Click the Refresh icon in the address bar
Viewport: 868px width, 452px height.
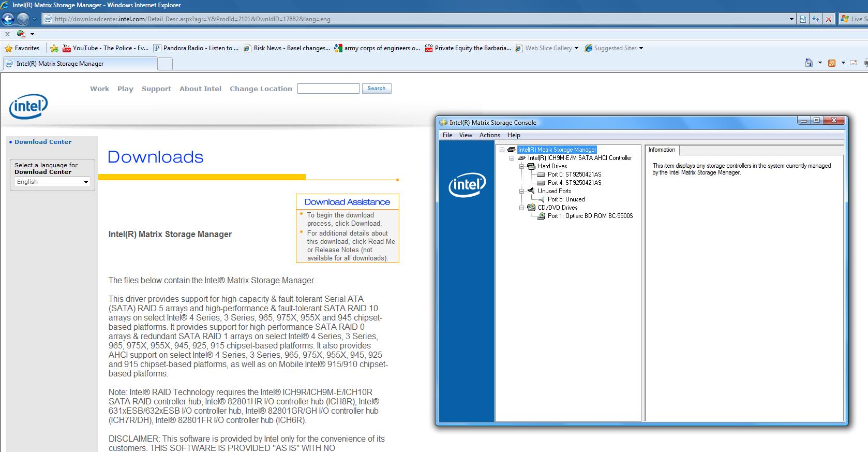pos(816,19)
